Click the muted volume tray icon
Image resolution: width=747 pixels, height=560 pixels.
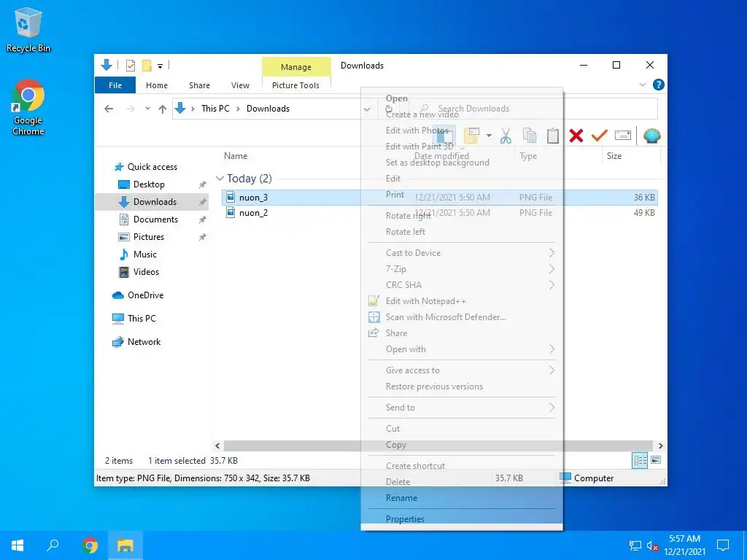pyautogui.click(x=652, y=545)
